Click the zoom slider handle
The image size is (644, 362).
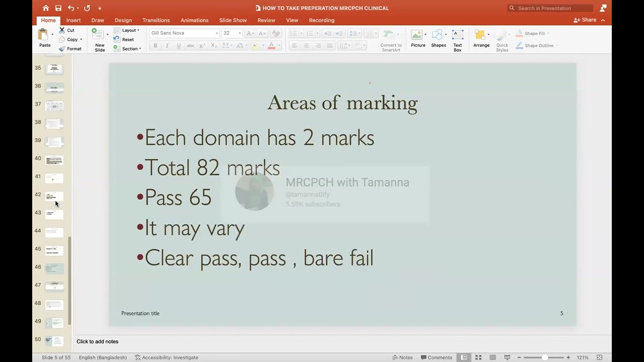coord(545,357)
